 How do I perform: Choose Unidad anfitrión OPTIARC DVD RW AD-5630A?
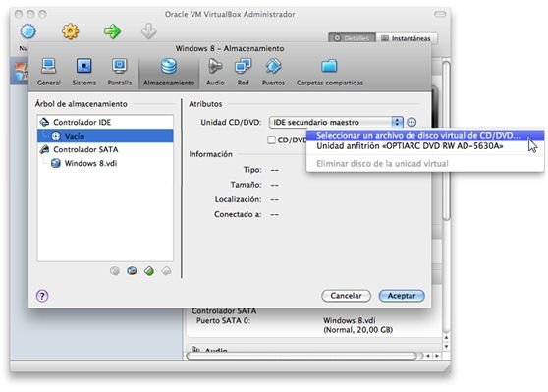click(425, 146)
